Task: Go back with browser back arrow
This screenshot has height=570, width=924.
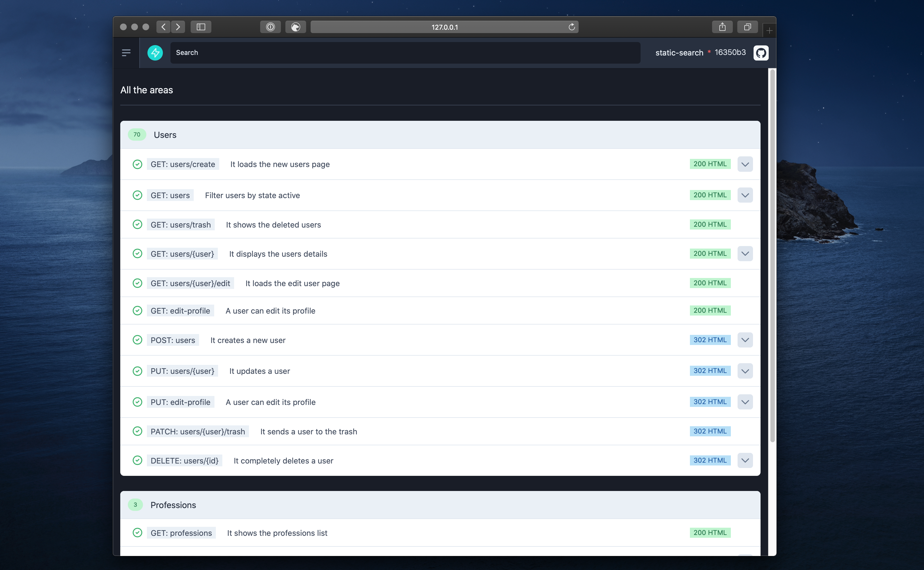Action: click(163, 27)
